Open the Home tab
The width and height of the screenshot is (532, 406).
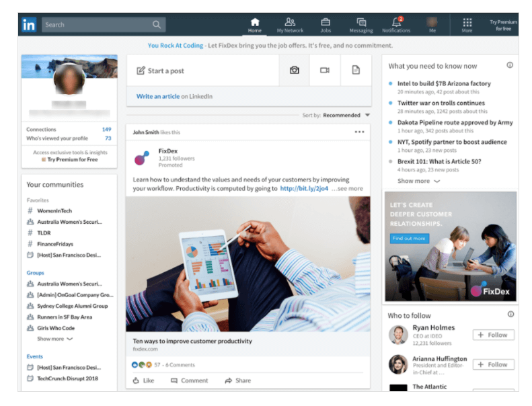(x=255, y=26)
